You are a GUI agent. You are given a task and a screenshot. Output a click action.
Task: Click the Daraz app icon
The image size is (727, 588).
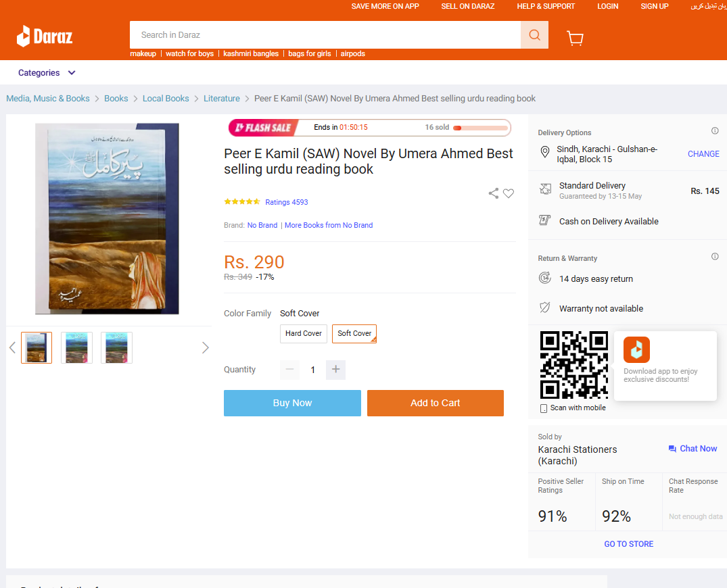pos(636,349)
